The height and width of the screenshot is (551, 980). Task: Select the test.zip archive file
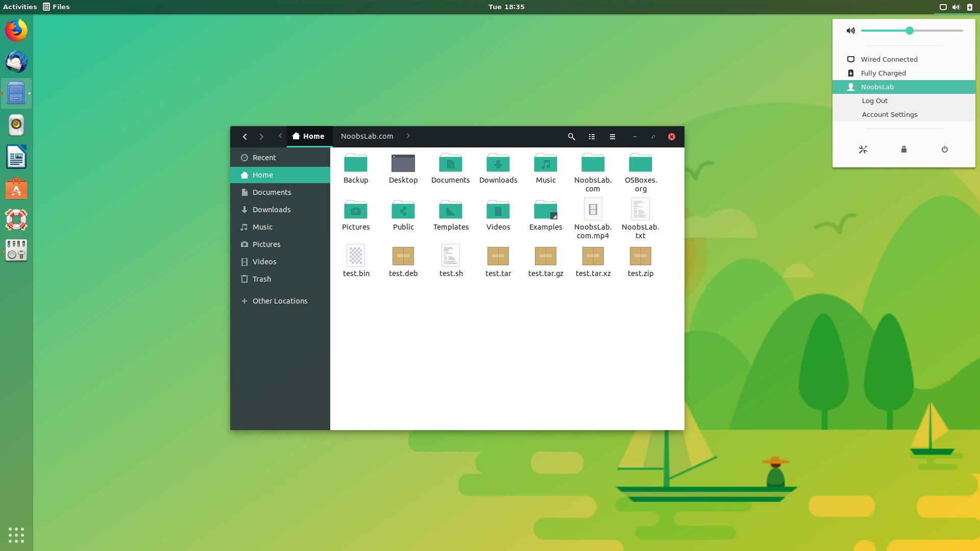pos(640,257)
